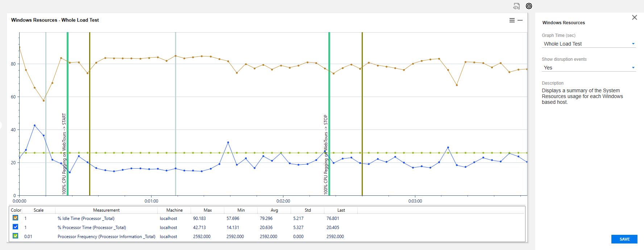Sort by the Max column header
Screen dimensions: 644x250
[x=208, y=210]
